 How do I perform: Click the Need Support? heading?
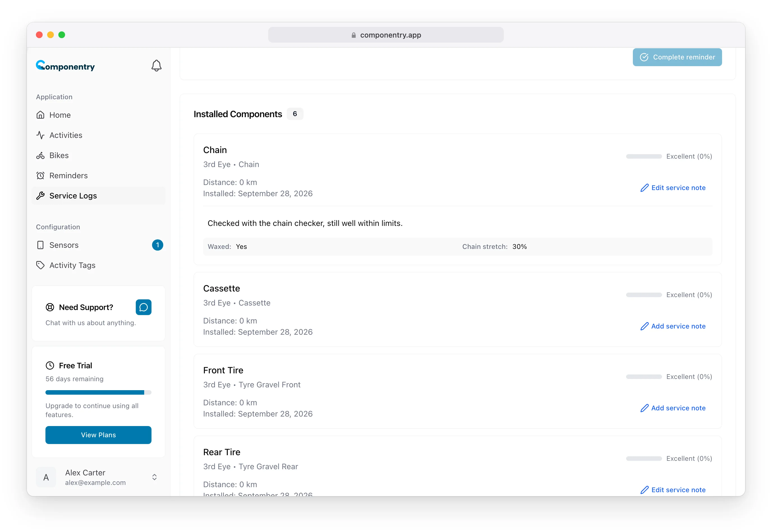pos(86,307)
